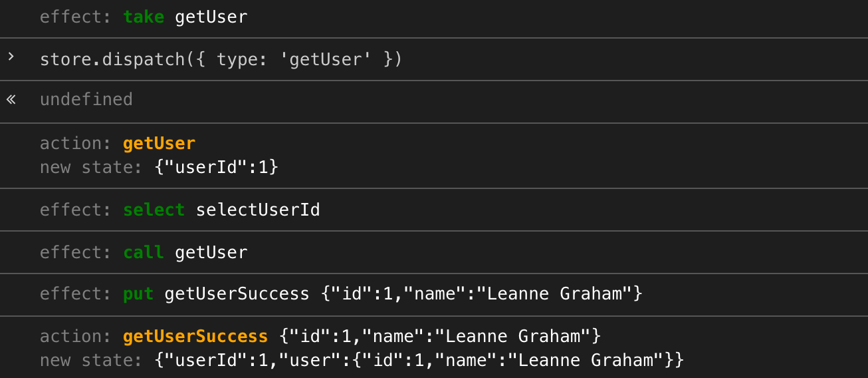Click the undefined return value

[x=86, y=100]
